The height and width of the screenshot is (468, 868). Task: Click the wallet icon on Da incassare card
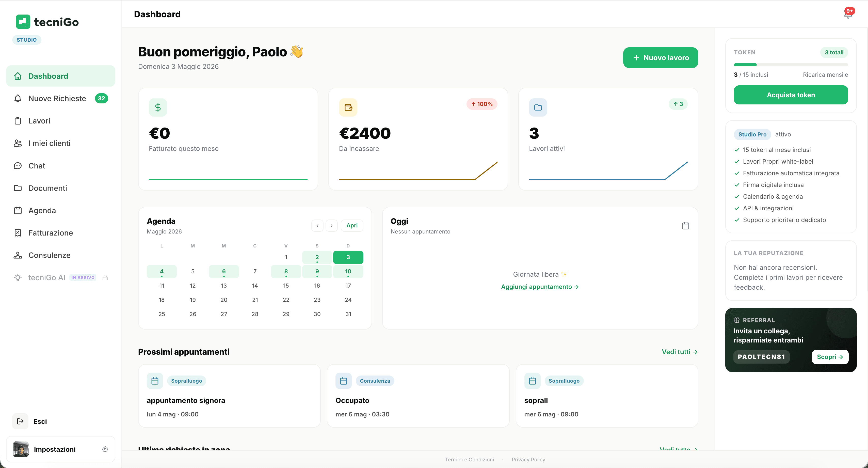coord(348,107)
